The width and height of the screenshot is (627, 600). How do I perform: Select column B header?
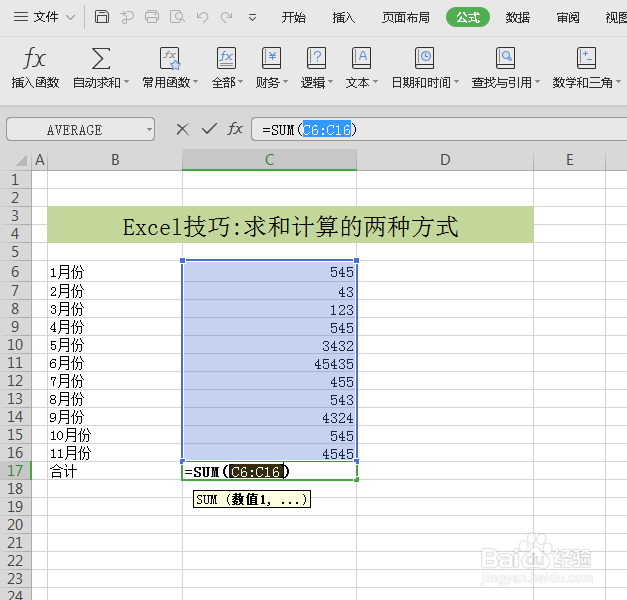point(115,160)
